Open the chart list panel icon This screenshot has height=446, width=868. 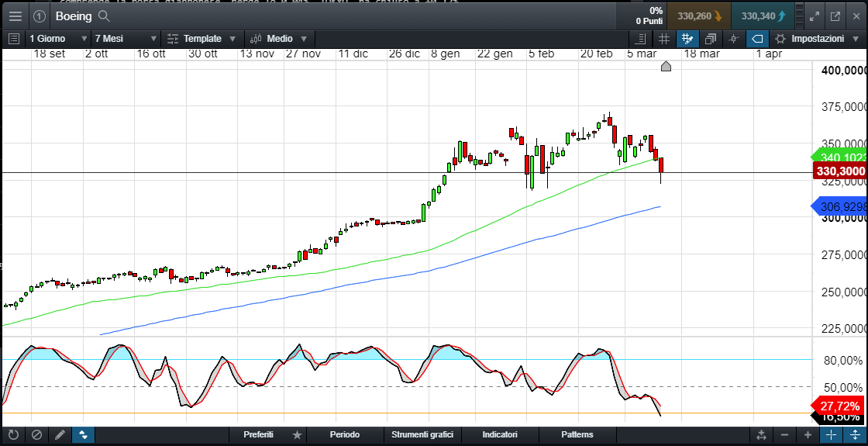14,39
